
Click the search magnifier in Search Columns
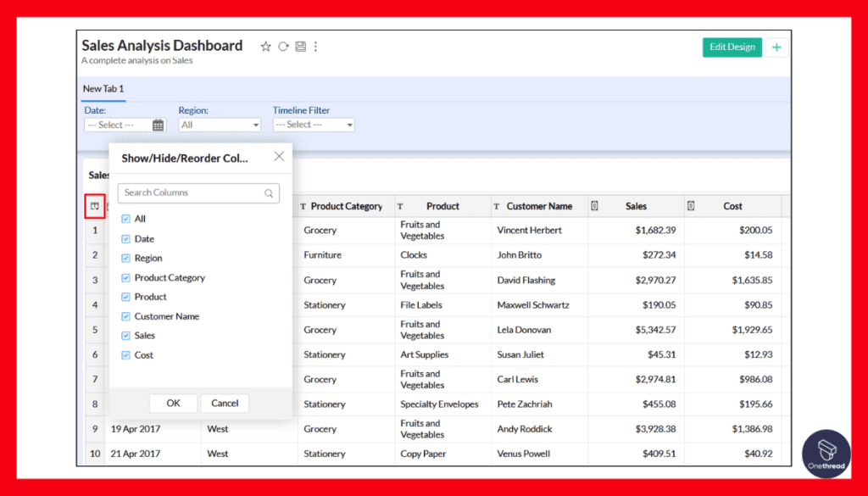point(269,193)
